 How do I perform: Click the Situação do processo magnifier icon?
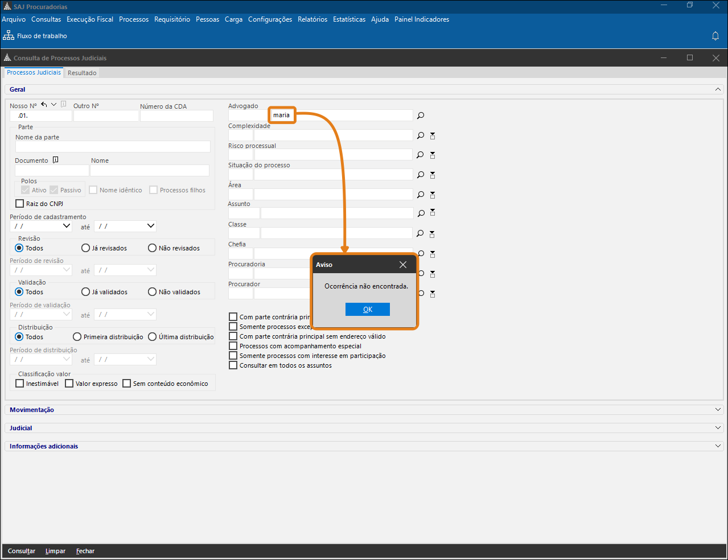421,175
